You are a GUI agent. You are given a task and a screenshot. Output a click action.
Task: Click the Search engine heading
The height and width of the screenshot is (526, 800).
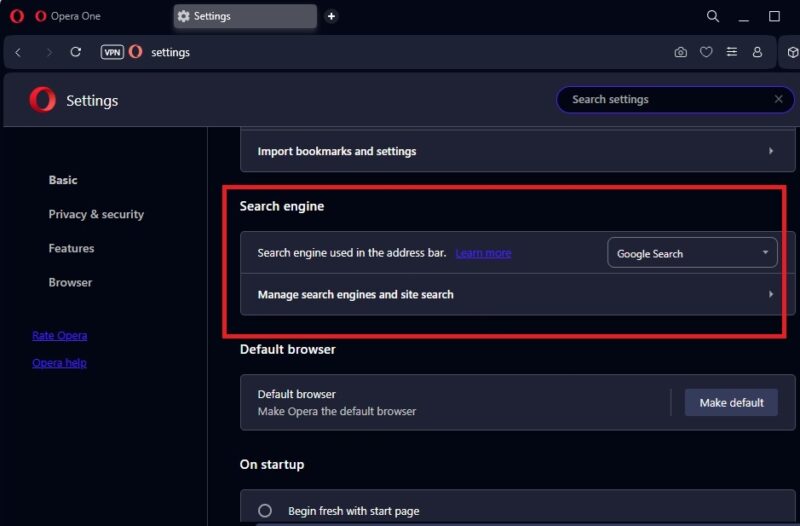282,206
